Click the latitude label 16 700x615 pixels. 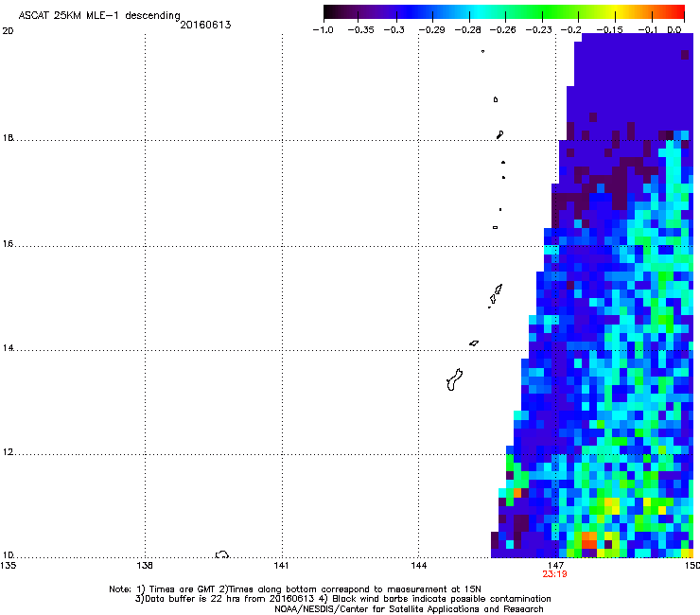pos(8,244)
